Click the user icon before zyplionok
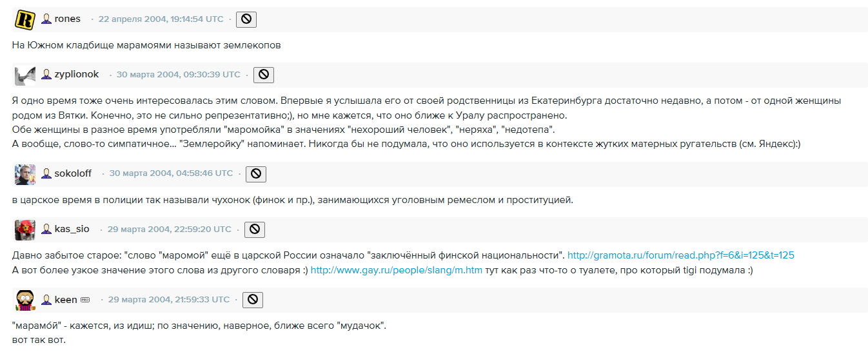 tap(46, 75)
